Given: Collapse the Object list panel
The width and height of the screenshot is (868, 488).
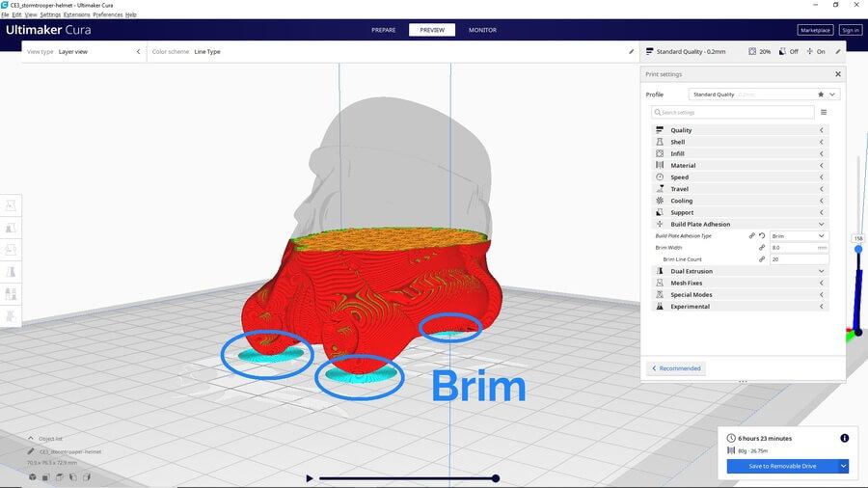Looking at the screenshot, I should [x=30, y=438].
